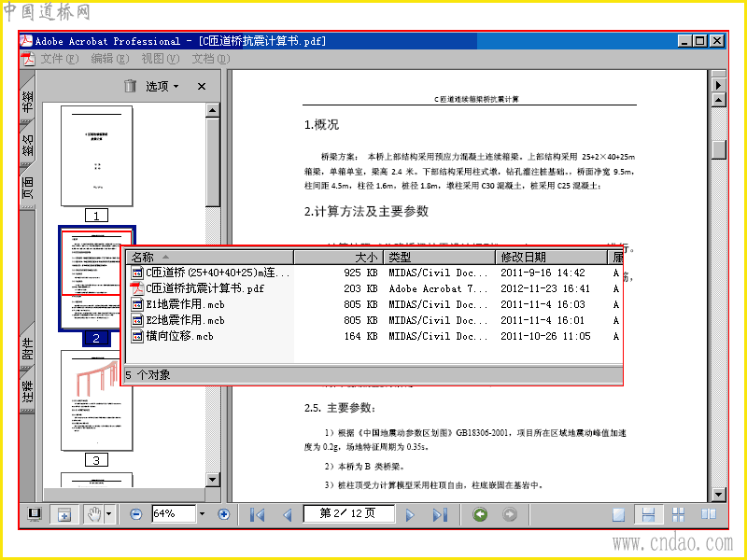Open the 文件(F) menu
Screen dimensions: 747x560
[x=59, y=59]
